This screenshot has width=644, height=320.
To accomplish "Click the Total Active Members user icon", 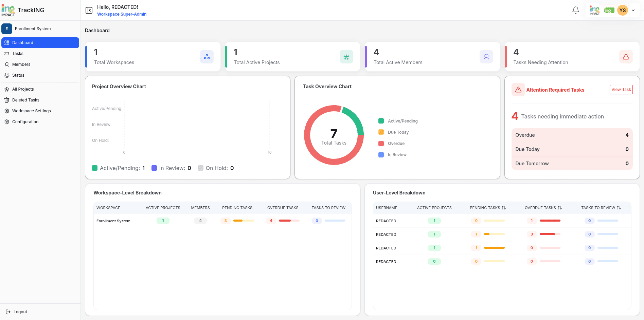I will coord(486,57).
